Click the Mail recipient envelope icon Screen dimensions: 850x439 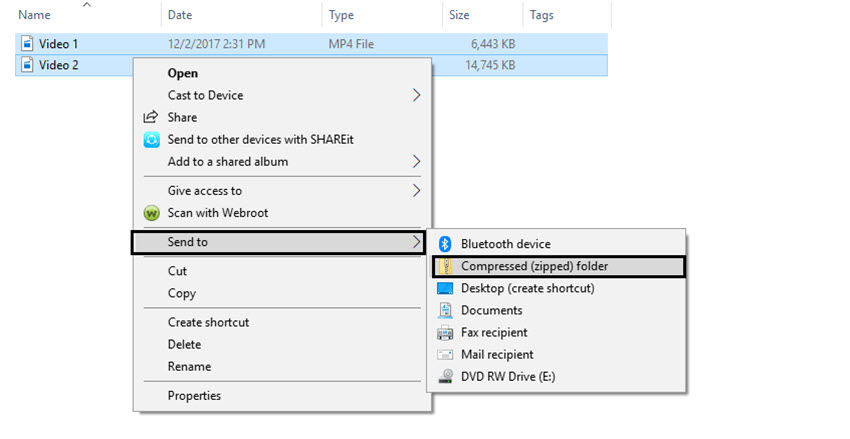[445, 354]
